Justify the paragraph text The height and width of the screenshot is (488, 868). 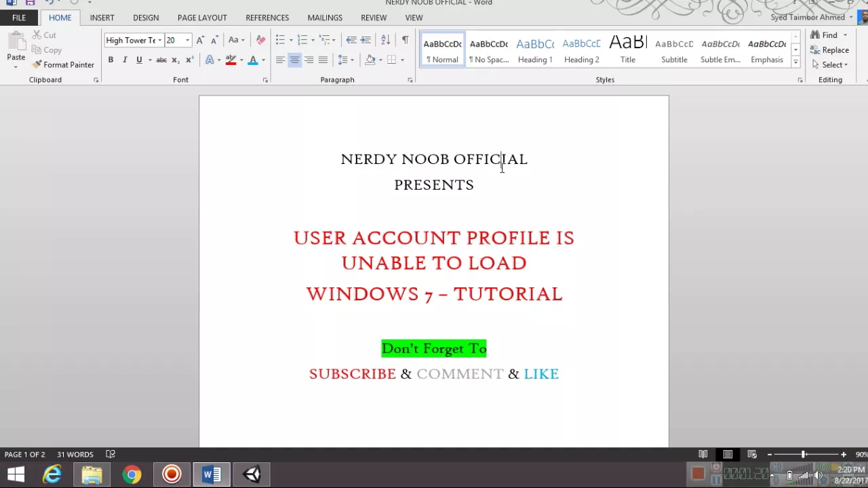tap(323, 60)
